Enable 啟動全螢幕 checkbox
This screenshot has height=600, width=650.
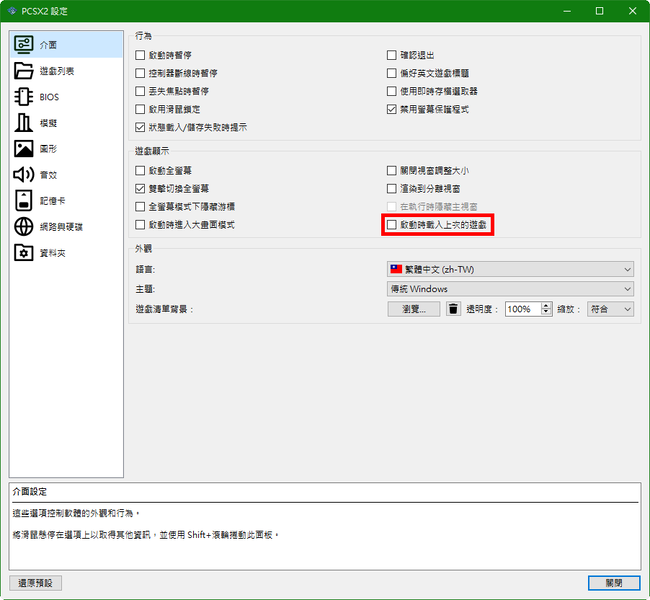point(140,170)
